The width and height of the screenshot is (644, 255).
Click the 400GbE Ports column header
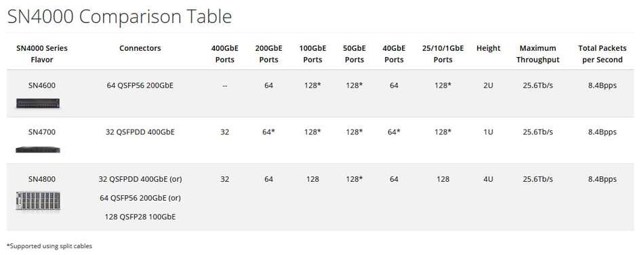(224, 54)
